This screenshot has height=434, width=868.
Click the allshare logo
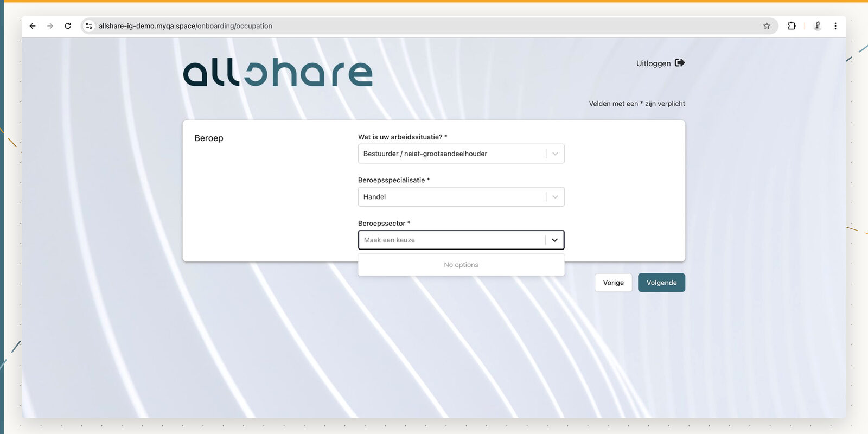tap(278, 73)
